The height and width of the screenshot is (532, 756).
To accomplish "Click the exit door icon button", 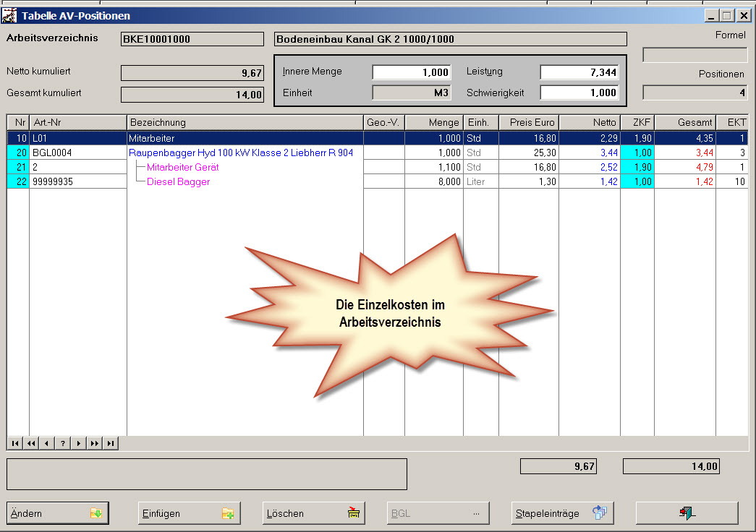I will (687, 513).
